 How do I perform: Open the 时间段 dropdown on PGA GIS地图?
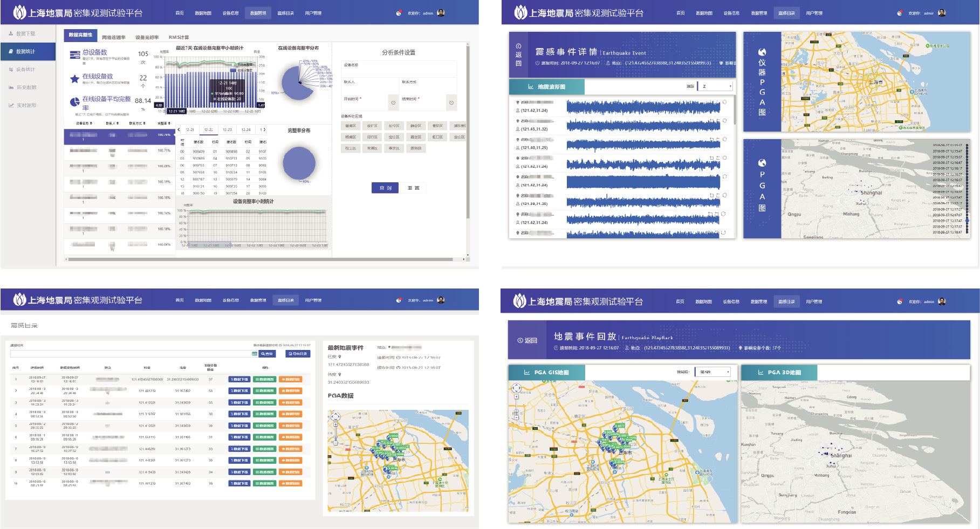pos(713,372)
